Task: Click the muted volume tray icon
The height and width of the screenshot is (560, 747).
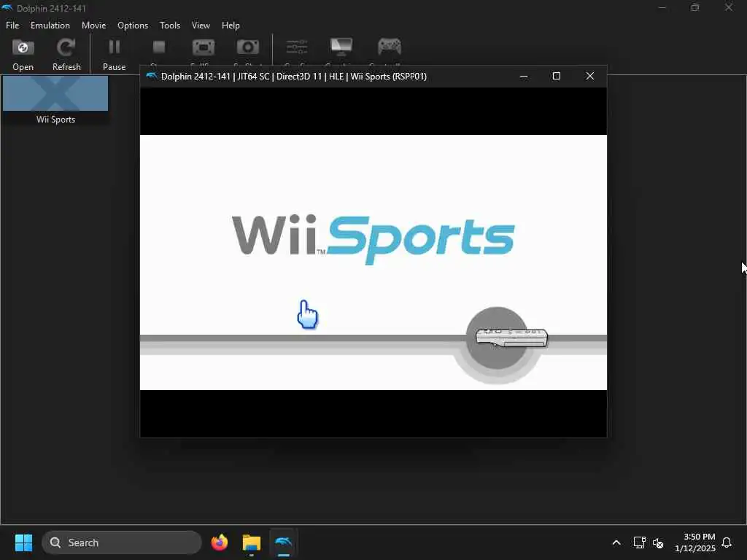Action: point(658,542)
